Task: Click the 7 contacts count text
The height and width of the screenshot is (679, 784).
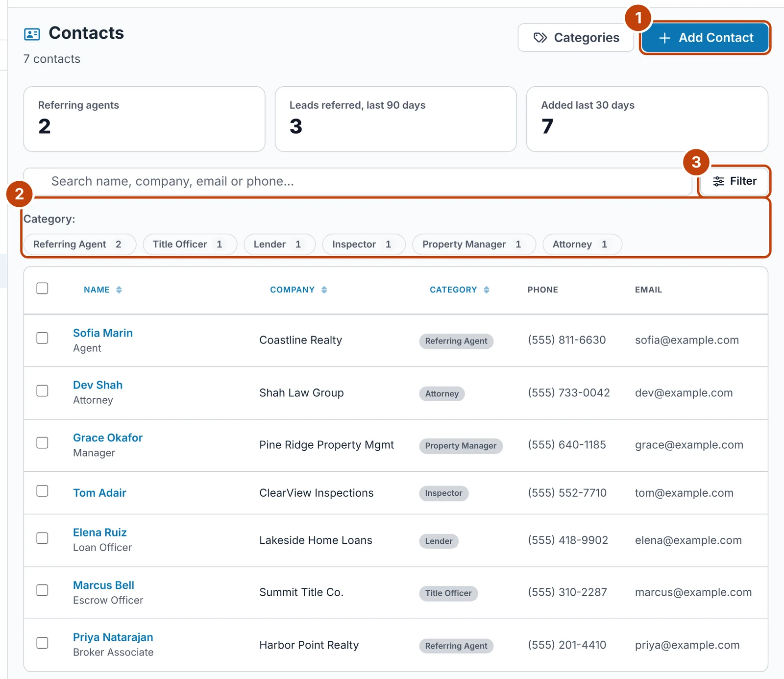Action: [52, 59]
